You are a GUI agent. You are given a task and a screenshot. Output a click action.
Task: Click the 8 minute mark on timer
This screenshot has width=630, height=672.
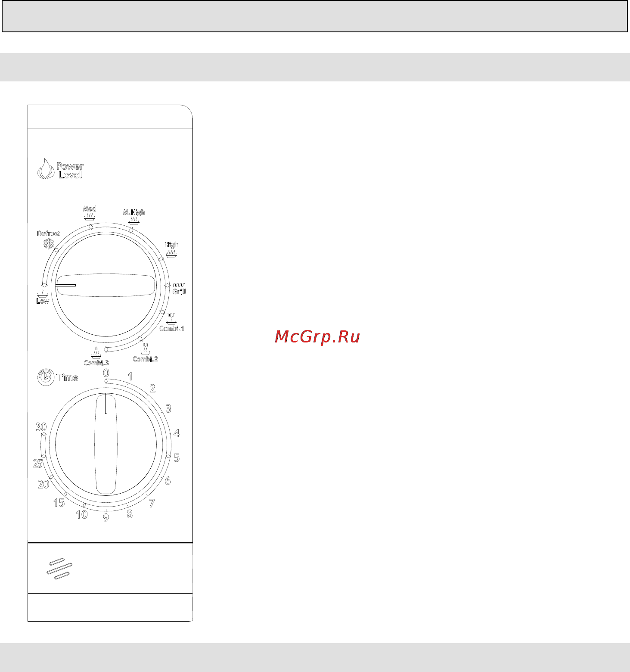pos(130,514)
